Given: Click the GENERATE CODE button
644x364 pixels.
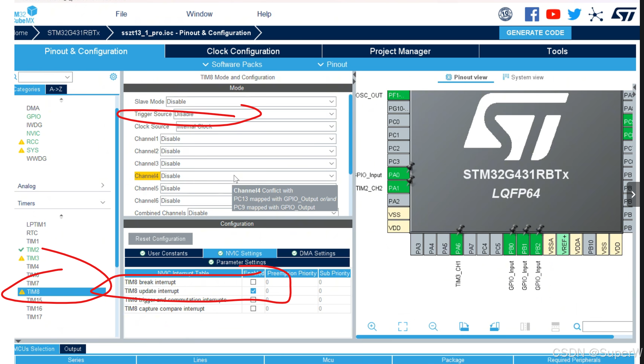Looking at the screenshot, I should [x=535, y=33].
